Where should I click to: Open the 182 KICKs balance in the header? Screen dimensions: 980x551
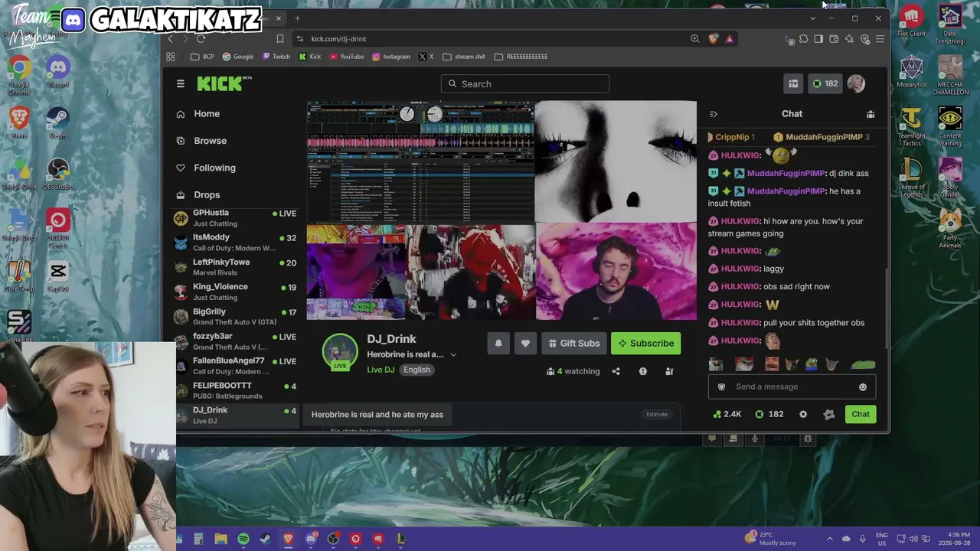[x=825, y=83]
